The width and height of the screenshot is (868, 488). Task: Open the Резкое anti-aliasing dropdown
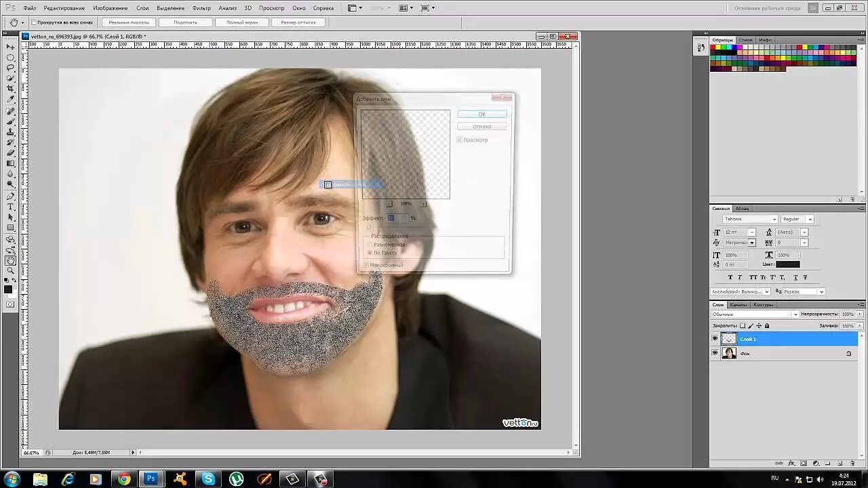[821, 291]
